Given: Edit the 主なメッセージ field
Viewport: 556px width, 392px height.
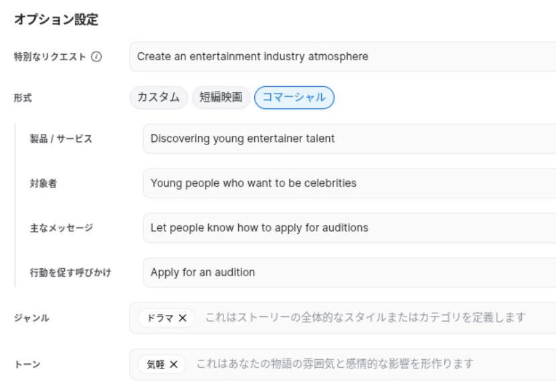Looking at the screenshot, I should (x=350, y=228).
